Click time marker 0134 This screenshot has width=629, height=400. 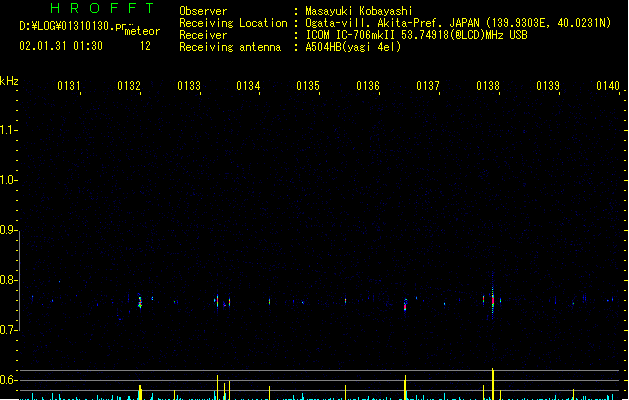coord(248,86)
